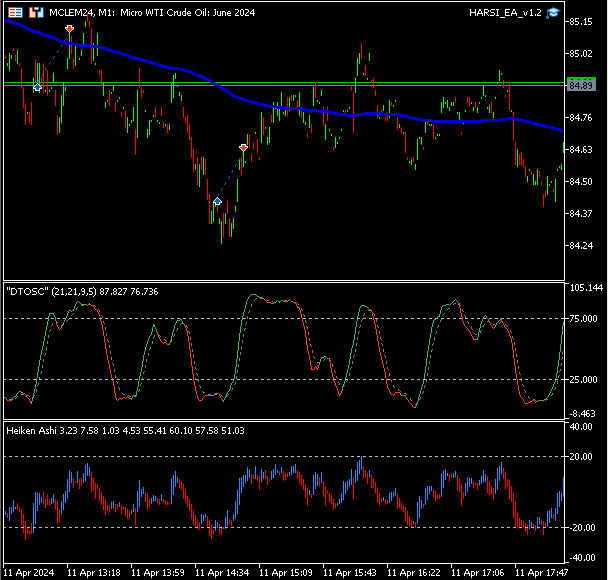Click DTOSC scale value 105.144
Image resolution: width=608 pixels, height=580 pixels.
pos(586,288)
